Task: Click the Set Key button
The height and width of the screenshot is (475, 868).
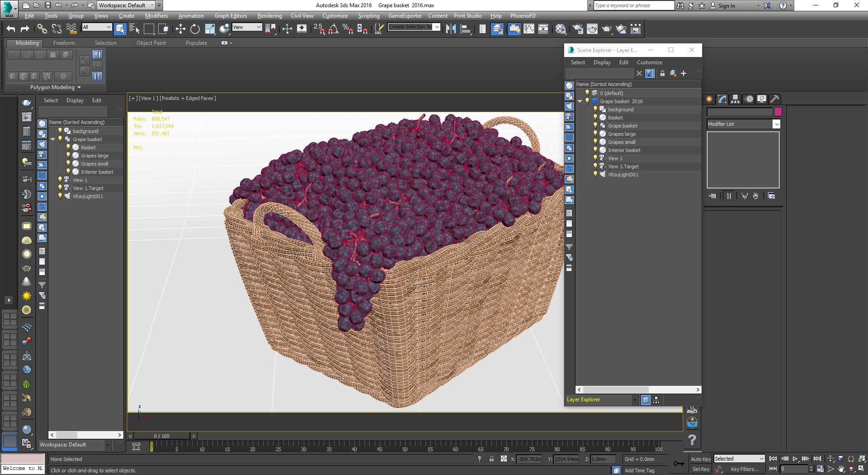Action: point(701,470)
